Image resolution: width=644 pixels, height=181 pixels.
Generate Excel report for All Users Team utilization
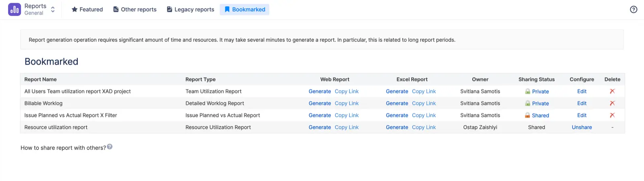[x=397, y=92]
